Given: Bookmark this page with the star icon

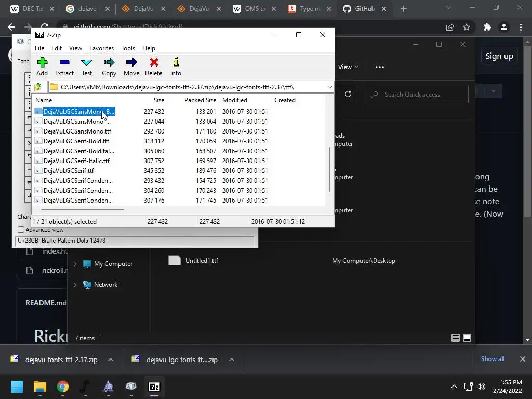Looking at the screenshot, I should point(467,27).
